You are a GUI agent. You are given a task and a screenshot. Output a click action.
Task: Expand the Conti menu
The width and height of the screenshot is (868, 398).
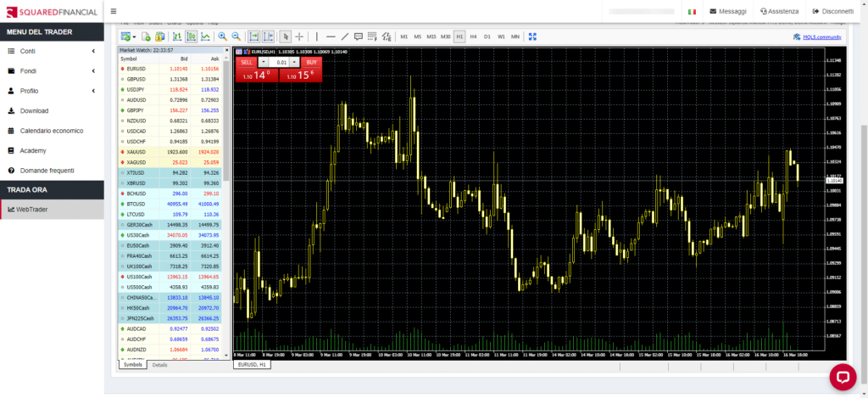coord(52,51)
